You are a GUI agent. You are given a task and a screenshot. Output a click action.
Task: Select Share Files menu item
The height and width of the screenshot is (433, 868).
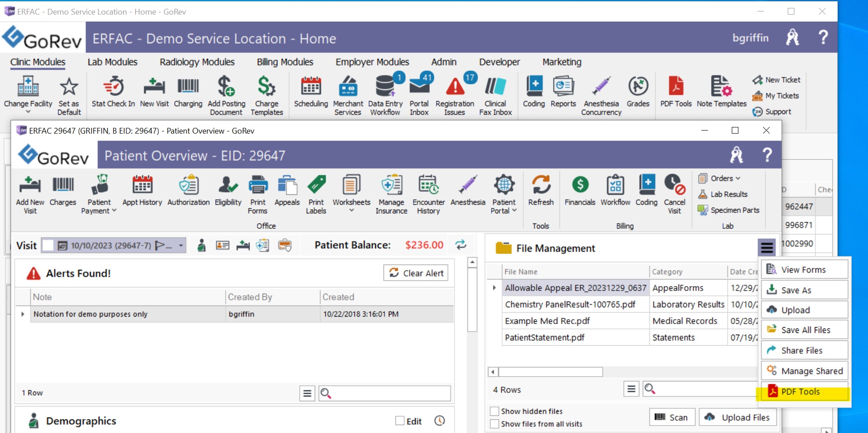pyautogui.click(x=805, y=350)
